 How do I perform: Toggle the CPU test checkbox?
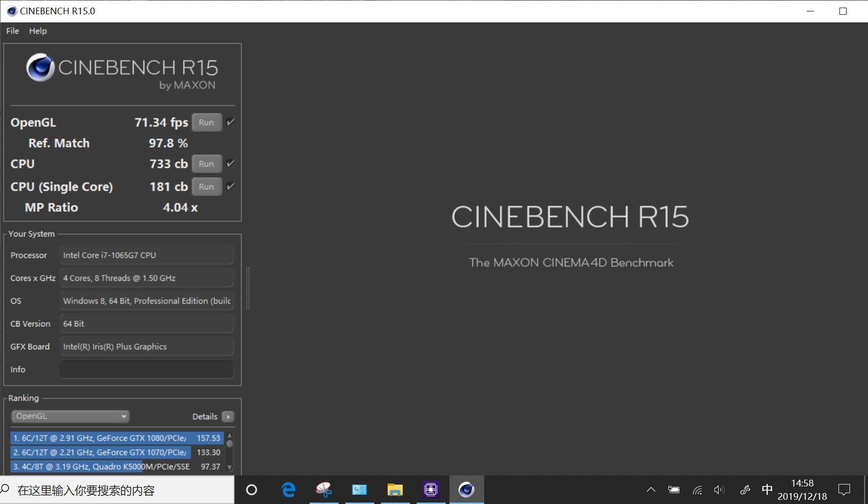[230, 164]
